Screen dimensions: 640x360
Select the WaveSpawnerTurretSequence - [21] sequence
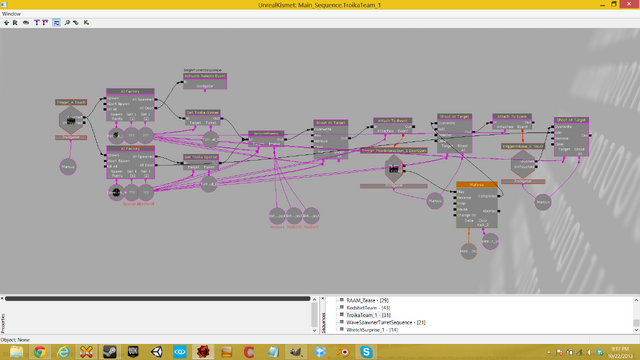tap(386, 322)
